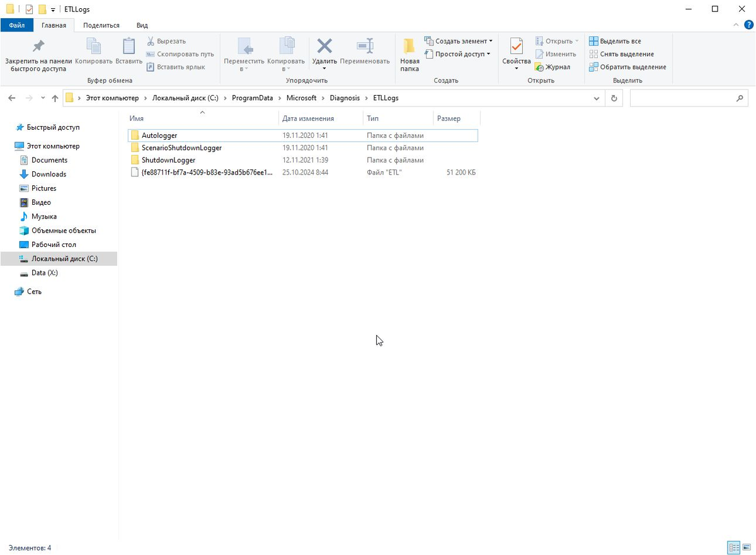Switch to large thumbnails view
This screenshot has height=555, width=756.
746,547
